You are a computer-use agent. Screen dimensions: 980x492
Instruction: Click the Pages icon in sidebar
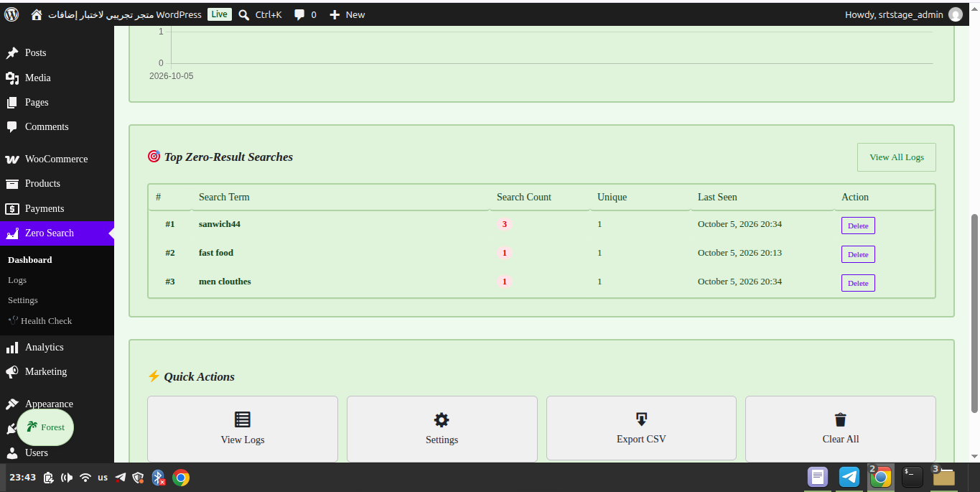pos(12,102)
